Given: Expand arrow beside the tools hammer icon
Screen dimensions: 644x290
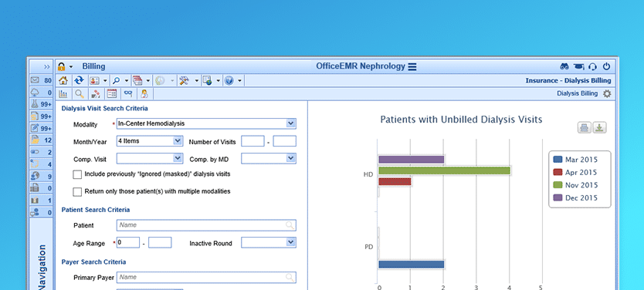Looking at the screenshot, I should click(196, 81).
